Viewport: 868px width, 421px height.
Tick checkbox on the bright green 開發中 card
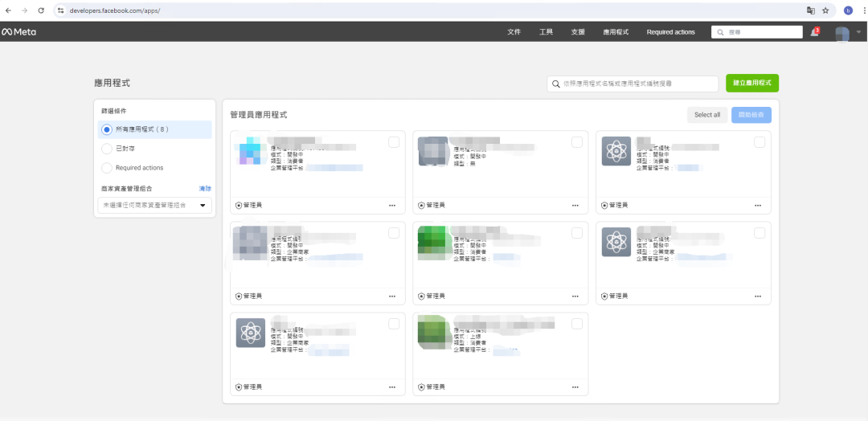577,233
